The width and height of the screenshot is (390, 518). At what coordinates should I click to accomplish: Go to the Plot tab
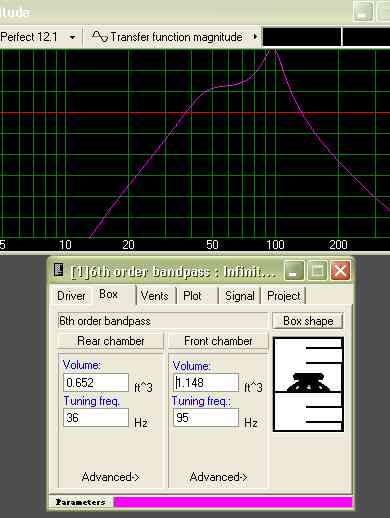click(x=192, y=296)
